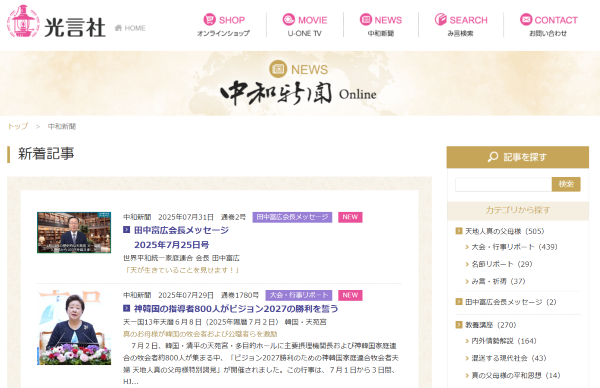This screenshot has height=388, width=600.
Task: Open SEARCH み言検索 menu
Action: (461, 25)
